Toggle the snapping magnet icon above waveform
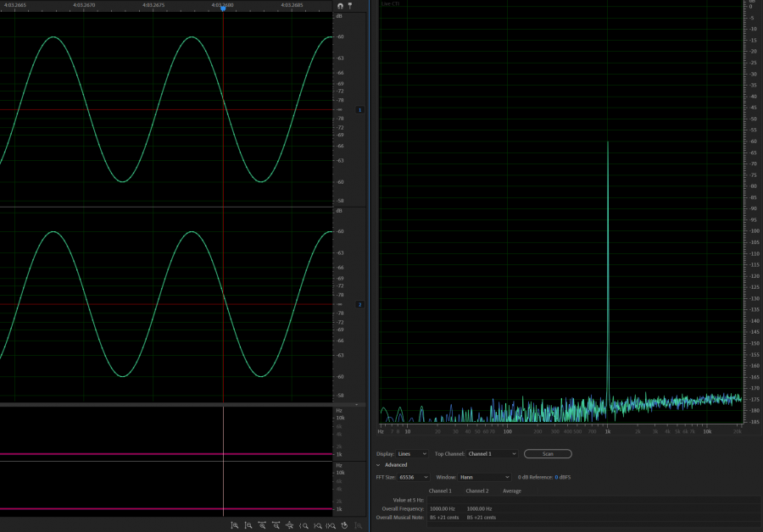Screen dimensions: 763x532 pyautogui.click(x=340, y=5)
